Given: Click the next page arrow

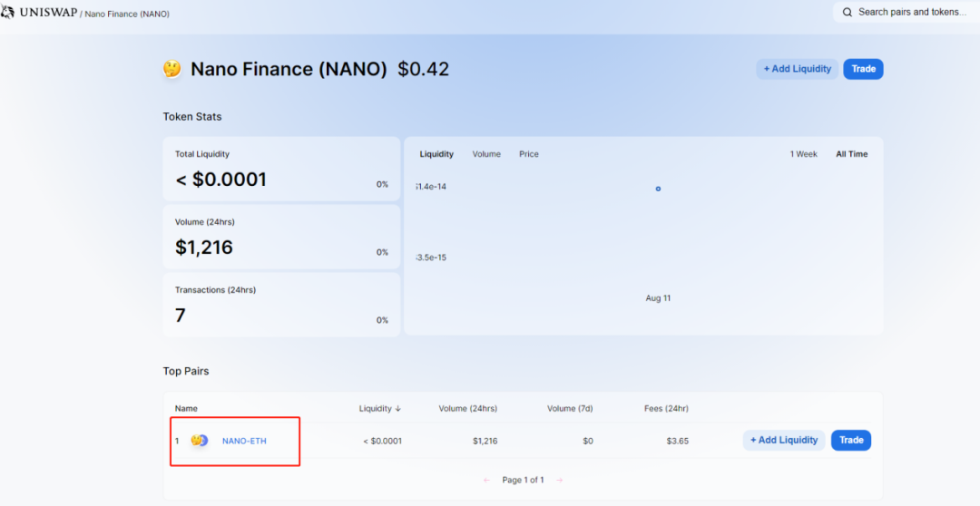Looking at the screenshot, I should (x=559, y=480).
